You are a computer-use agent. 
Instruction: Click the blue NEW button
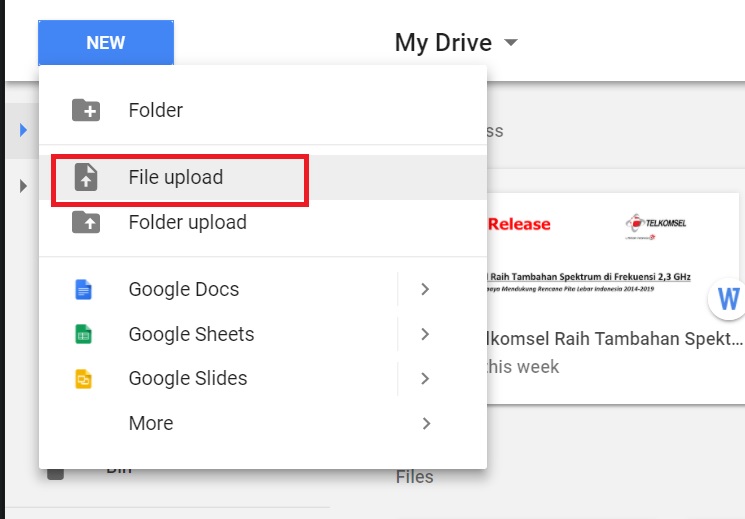(x=106, y=42)
